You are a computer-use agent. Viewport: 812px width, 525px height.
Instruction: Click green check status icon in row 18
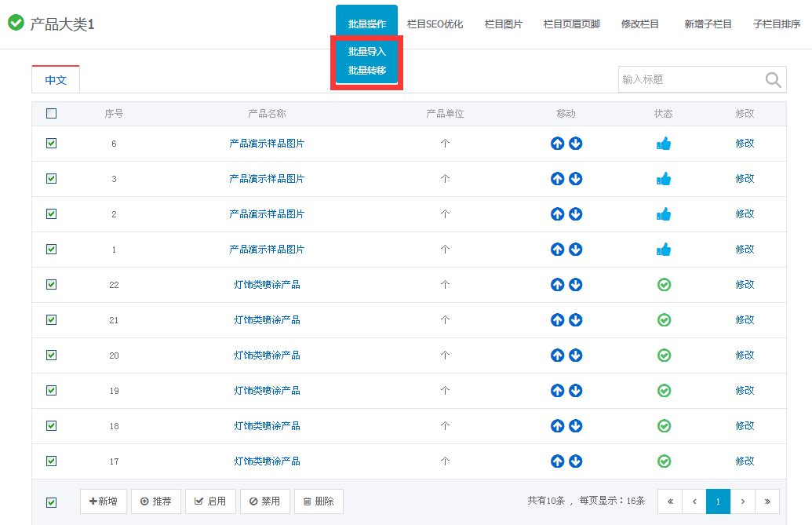coord(664,426)
